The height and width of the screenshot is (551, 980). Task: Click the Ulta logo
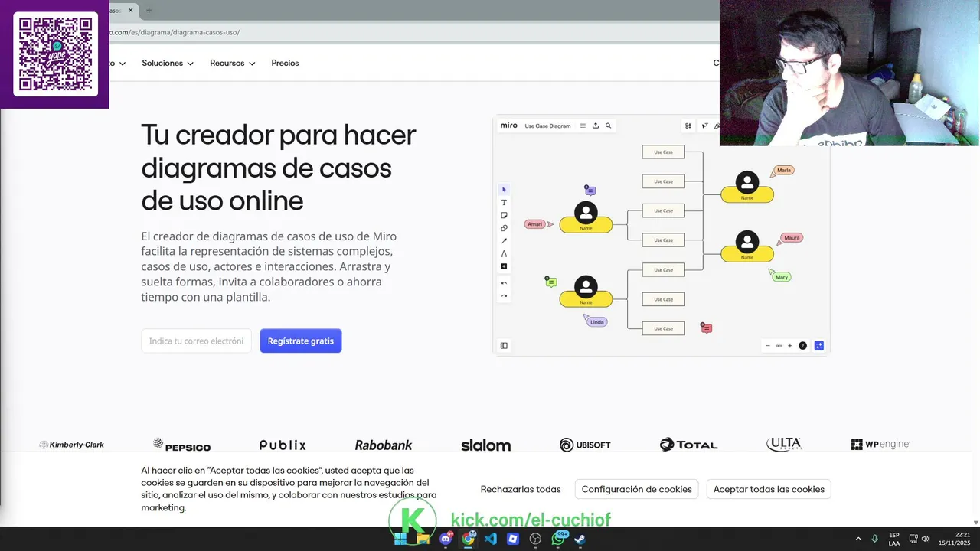point(784,444)
